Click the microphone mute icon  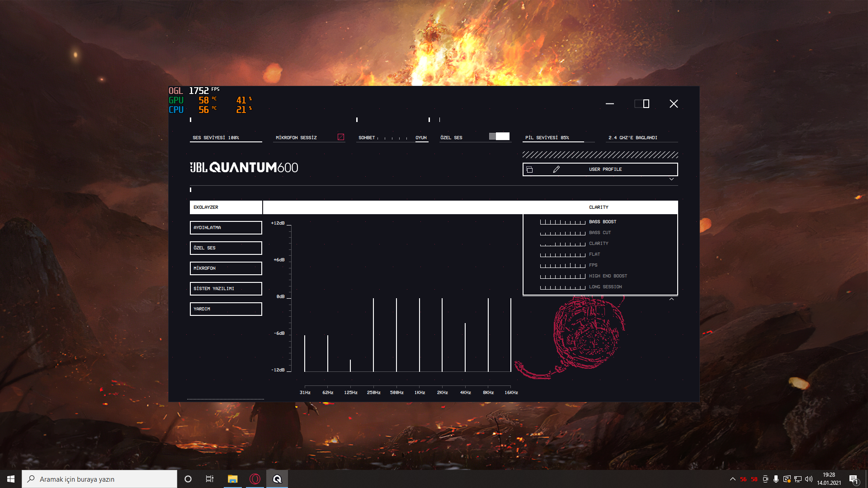(341, 137)
